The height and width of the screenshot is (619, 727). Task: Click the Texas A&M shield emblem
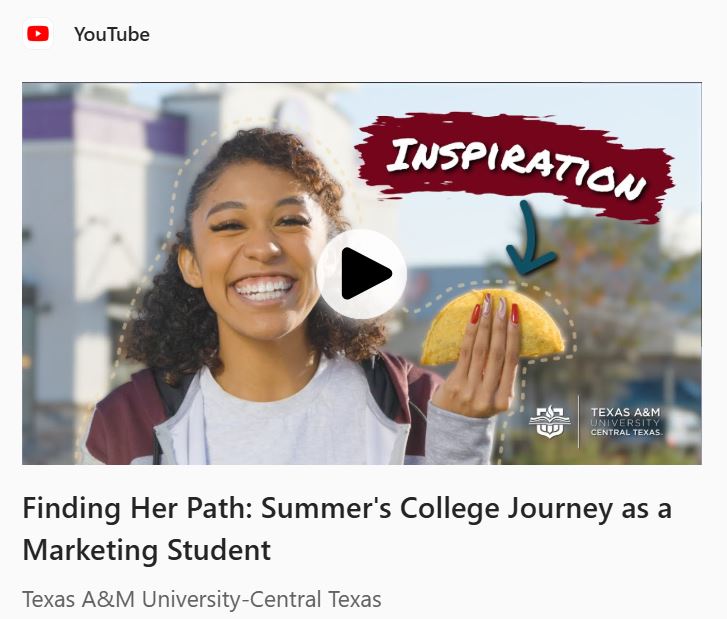pyautogui.click(x=549, y=421)
